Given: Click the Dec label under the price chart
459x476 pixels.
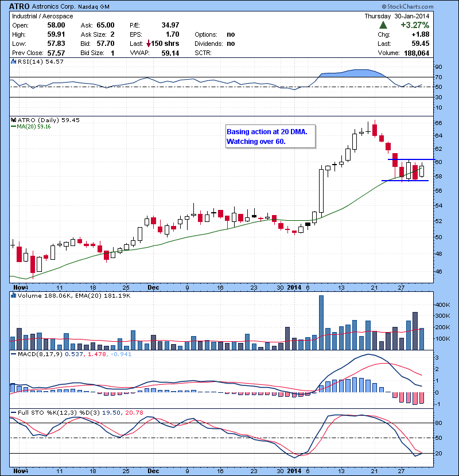Looking at the screenshot, I should click(153, 287).
